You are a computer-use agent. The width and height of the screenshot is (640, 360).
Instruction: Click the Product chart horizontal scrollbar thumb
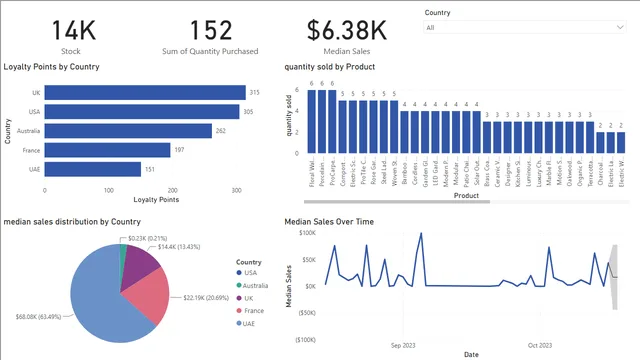[397, 202]
